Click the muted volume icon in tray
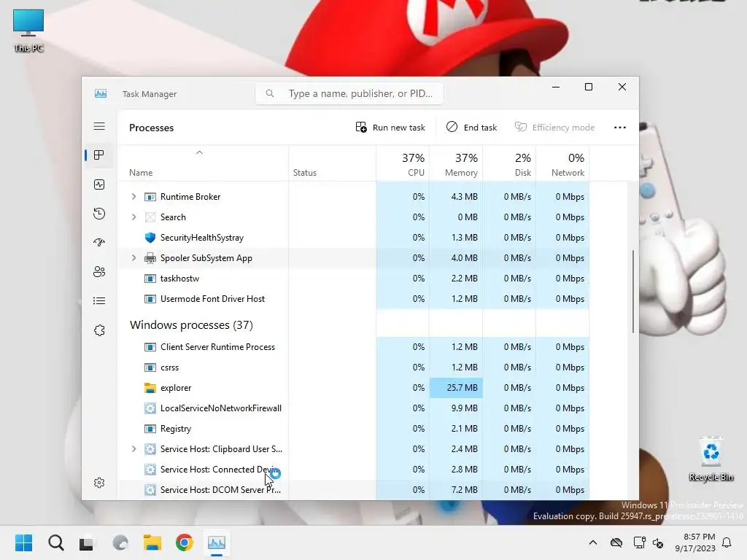 pos(658,542)
